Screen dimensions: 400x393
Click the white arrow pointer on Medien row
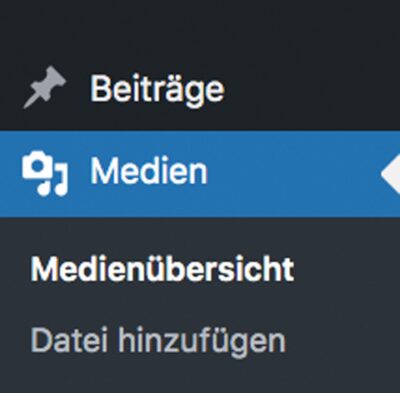pos(390,174)
